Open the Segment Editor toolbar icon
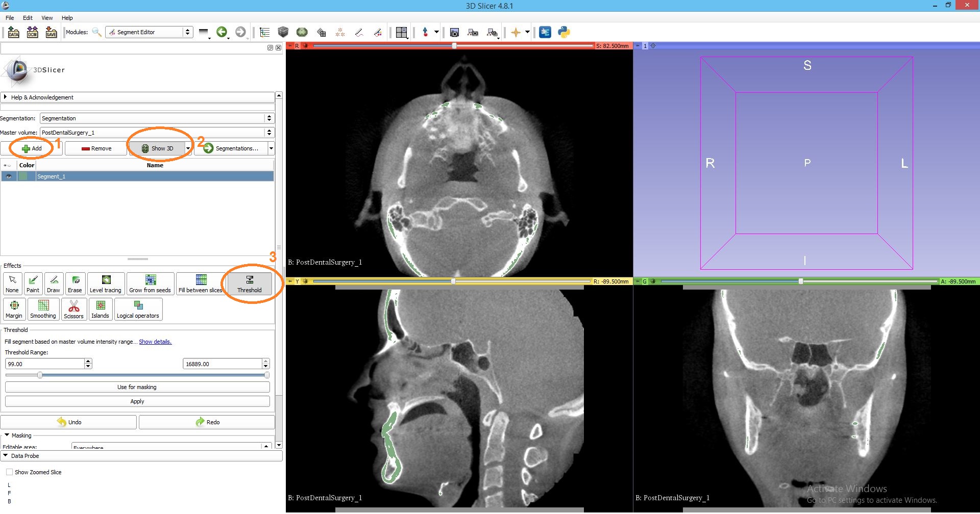 (378, 32)
